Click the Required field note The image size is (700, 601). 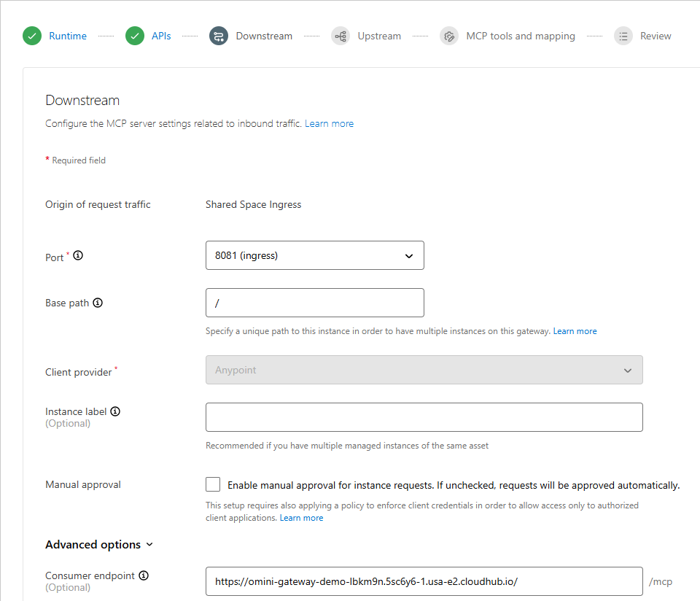[x=75, y=160]
